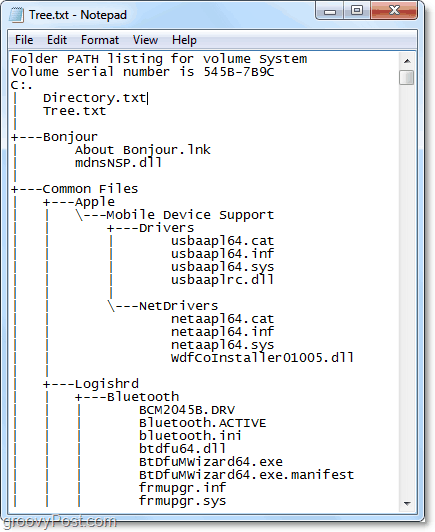Click the scroll up arrow
The image size is (435, 532).
407,61
